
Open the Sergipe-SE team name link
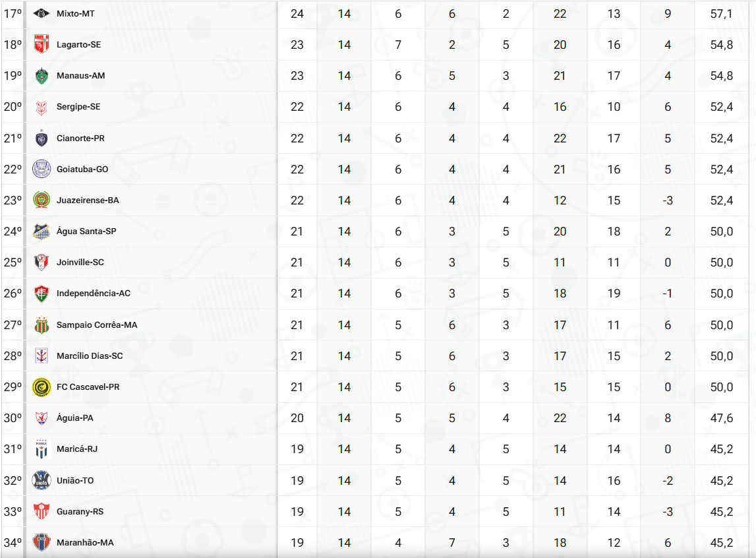pyautogui.click(x=78, y=107)
